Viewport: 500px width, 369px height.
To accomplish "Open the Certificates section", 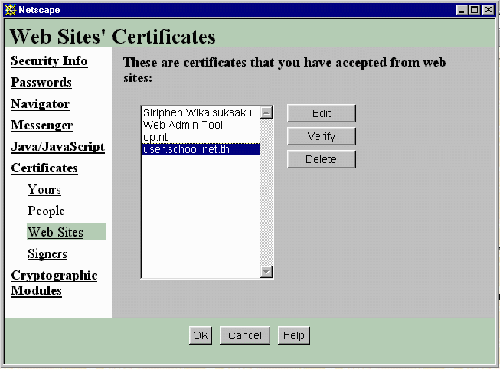I will click(x=44, y=168).
